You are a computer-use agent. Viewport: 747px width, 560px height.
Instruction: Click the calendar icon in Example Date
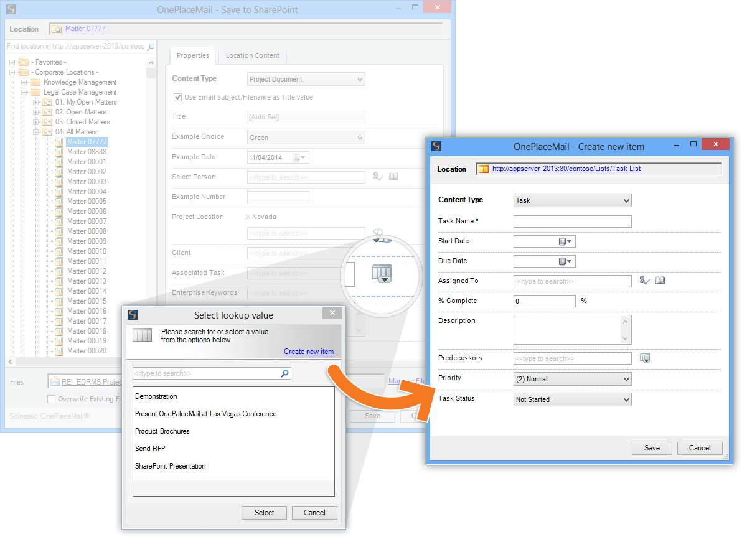point(296,157)
